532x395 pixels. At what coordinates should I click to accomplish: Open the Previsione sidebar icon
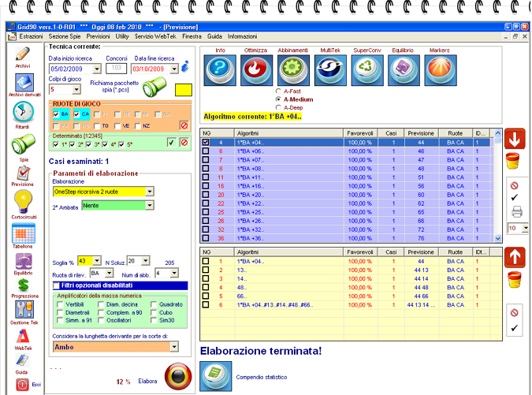point(23,173)
